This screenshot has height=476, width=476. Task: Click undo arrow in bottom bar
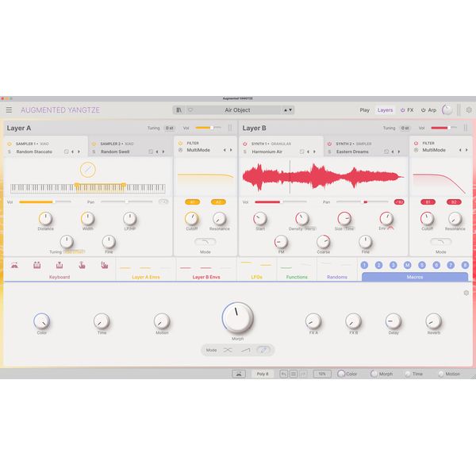click(283, 374)
